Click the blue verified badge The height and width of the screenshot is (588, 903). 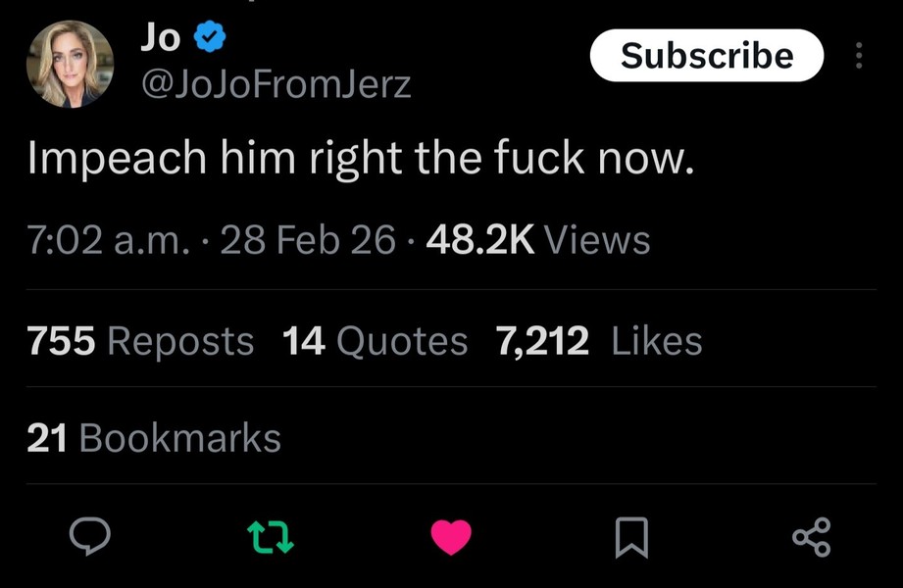click(x=210, y=38)
